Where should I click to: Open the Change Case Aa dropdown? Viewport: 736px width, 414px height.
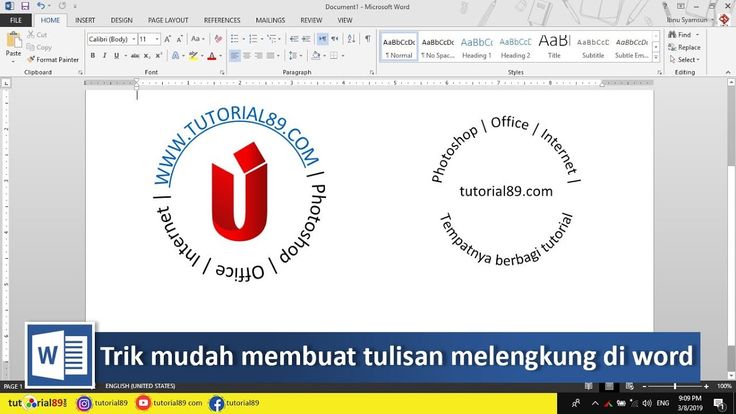tap(198, 39)
